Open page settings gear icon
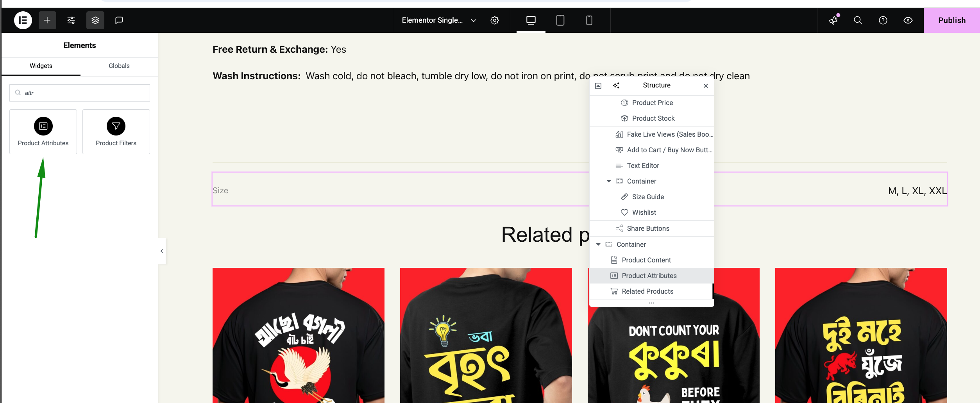The width and height of the screenshot is (980, 403). coord(495,20)
